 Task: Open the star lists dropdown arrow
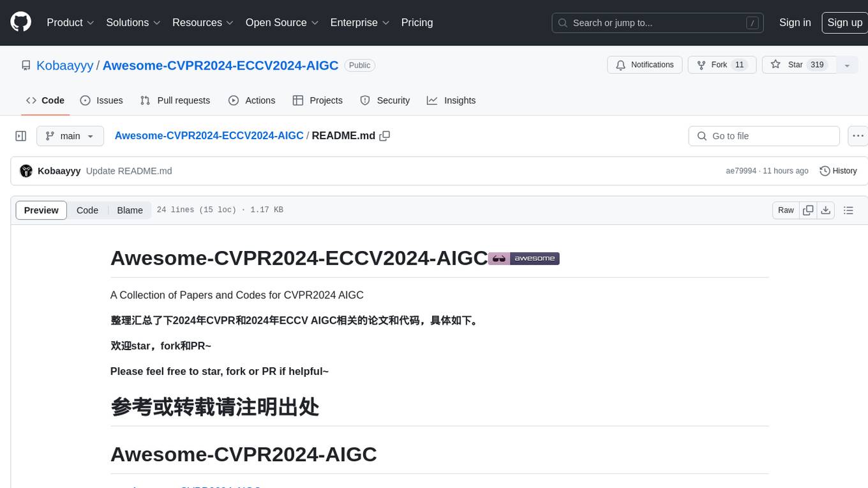[x=847, y=65]
